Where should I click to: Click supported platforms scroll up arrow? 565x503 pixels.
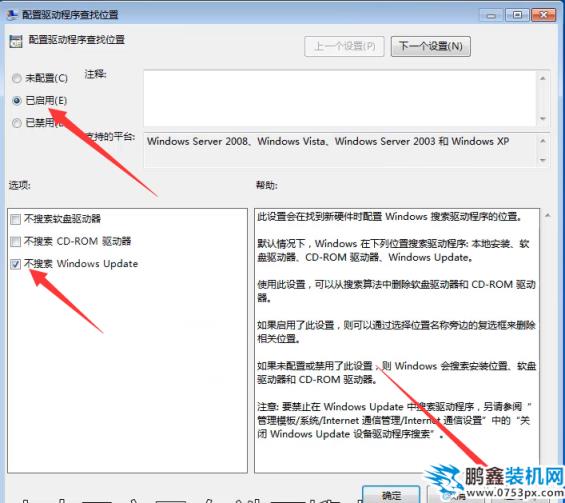click(543, 141)
